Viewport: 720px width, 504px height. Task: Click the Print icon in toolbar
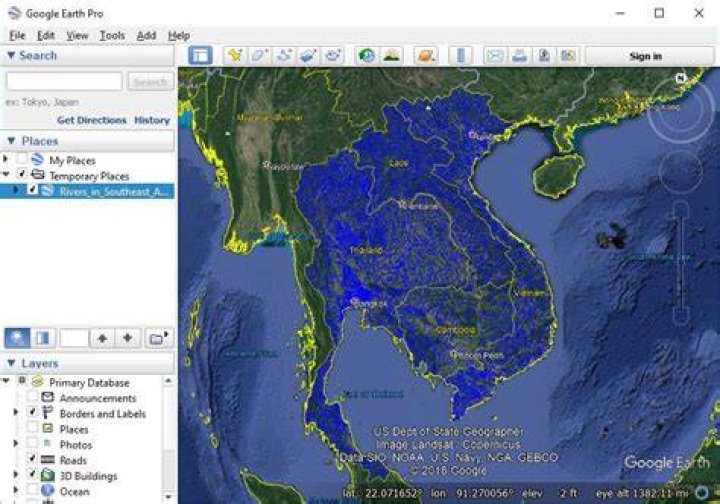tap(519, 56)
